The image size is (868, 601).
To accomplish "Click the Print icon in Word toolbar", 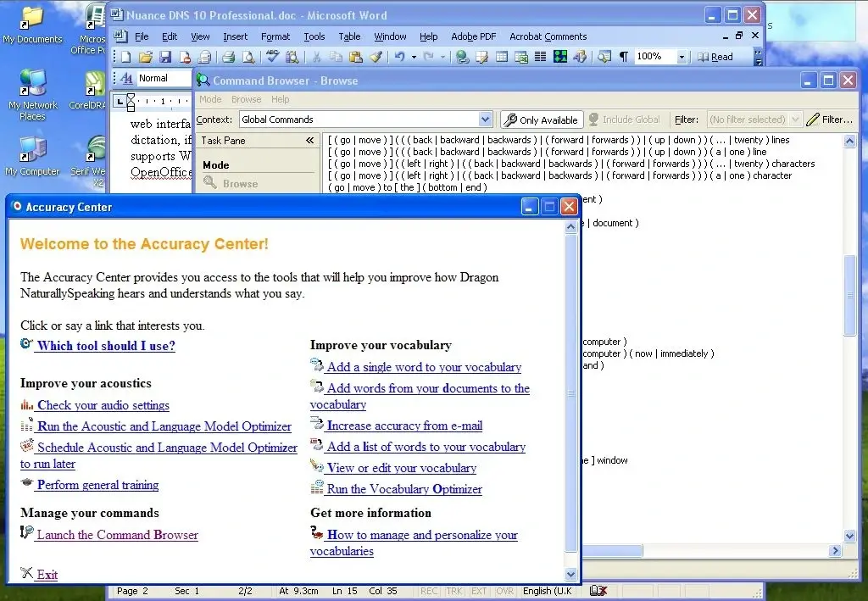I will [x=228, y=57].
